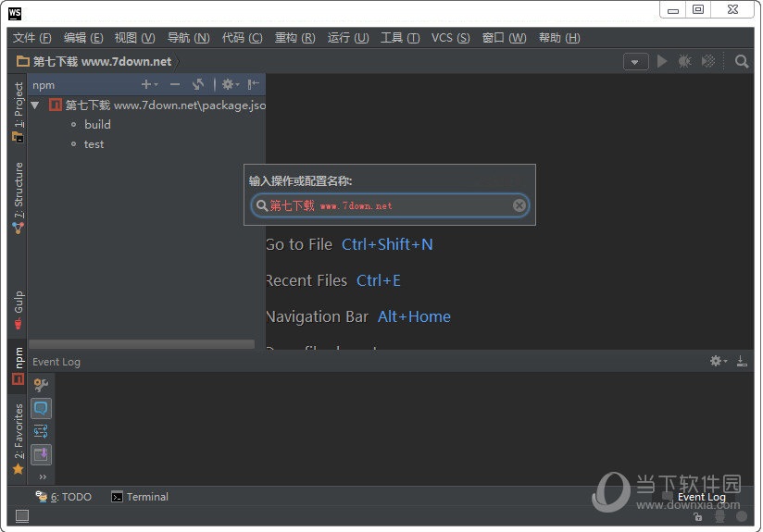Open the Terminal tool window

(x=140, y=497)
